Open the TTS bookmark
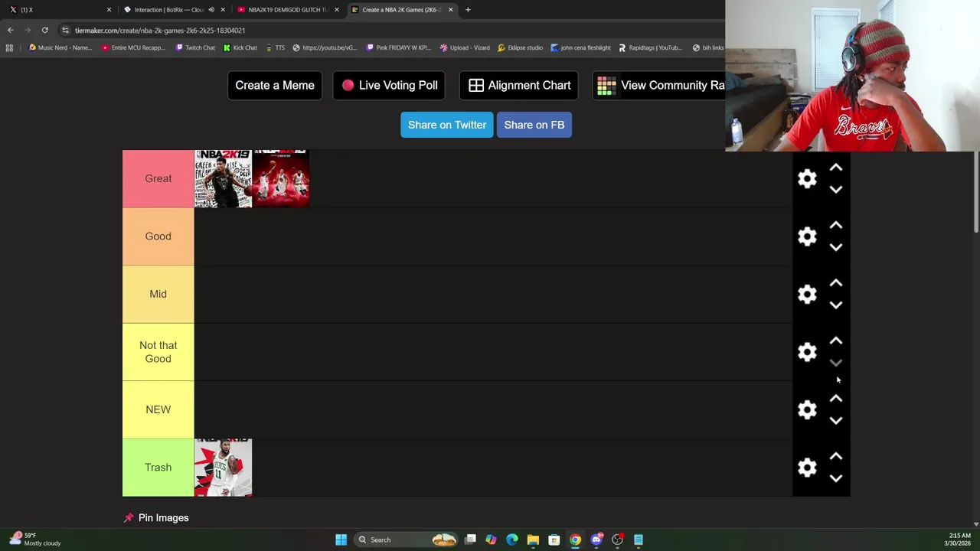 275,48
